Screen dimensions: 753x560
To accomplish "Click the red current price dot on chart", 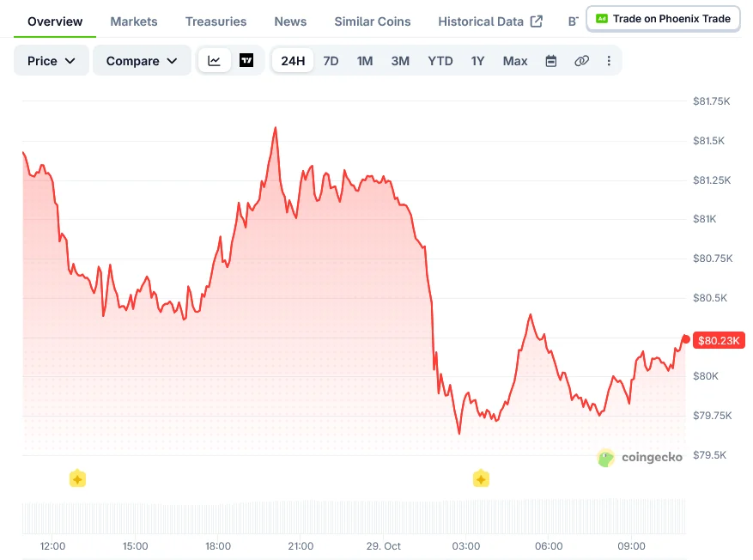I will click(x=686, y=339).
